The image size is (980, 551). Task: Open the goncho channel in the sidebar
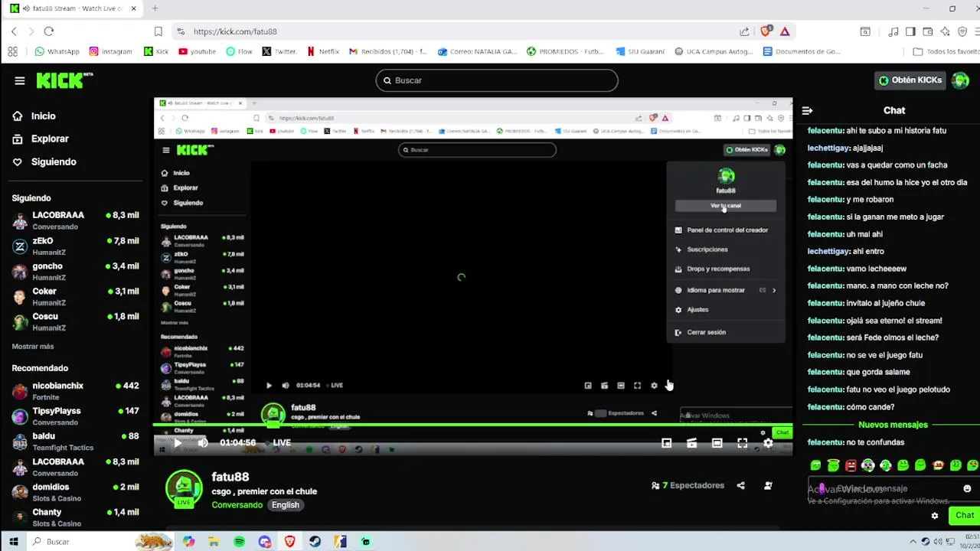pos(75,271)
